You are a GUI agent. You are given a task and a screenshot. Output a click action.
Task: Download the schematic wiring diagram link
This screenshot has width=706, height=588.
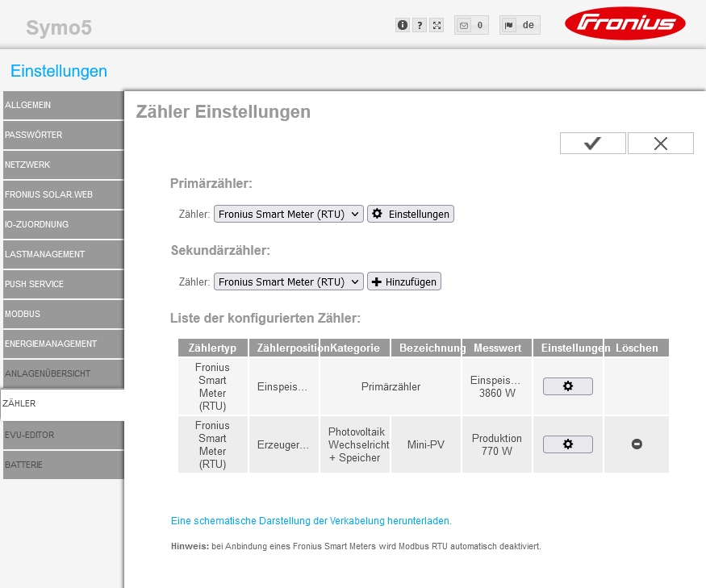tap(311, 521)
